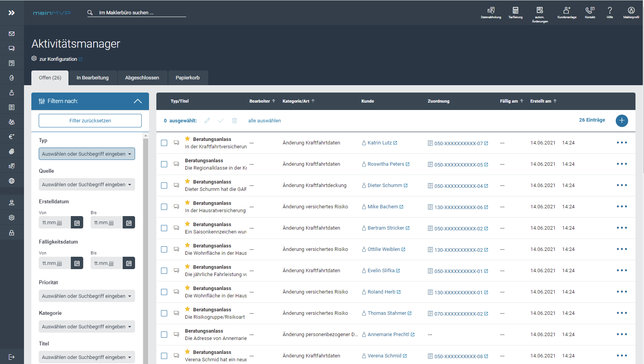This screenshot has height=364, width=644.
Task: Open the Titel filter dropdown
Action: (x=87, y=357)
